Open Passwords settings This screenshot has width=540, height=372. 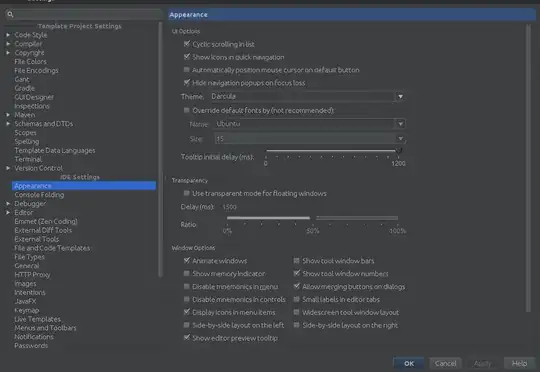coord(31,345)
